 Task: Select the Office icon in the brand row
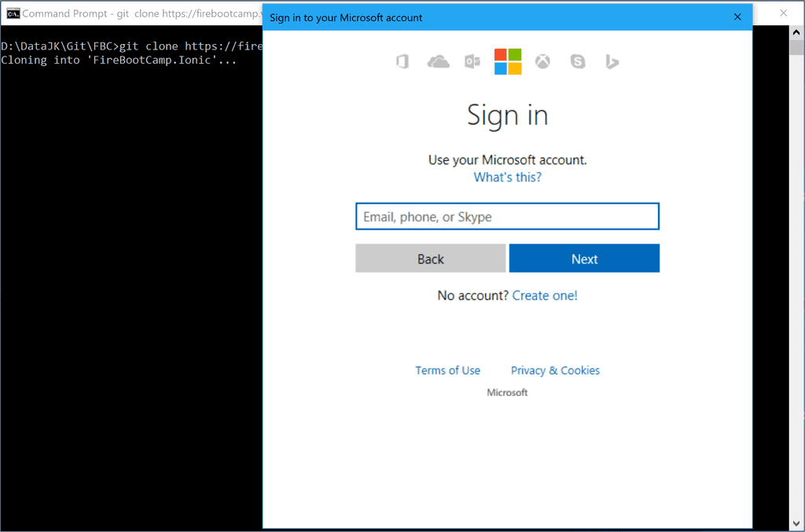402,61
